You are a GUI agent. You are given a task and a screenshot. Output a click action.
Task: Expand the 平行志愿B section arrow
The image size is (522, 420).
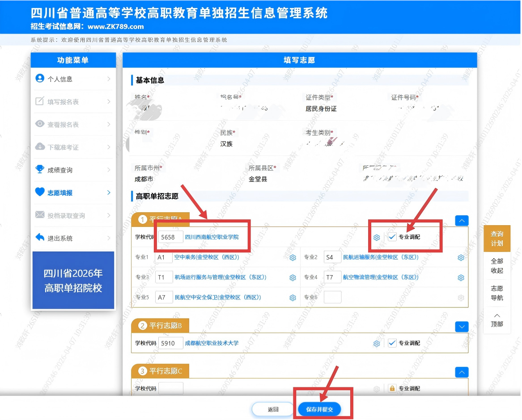tap(462, 327)
